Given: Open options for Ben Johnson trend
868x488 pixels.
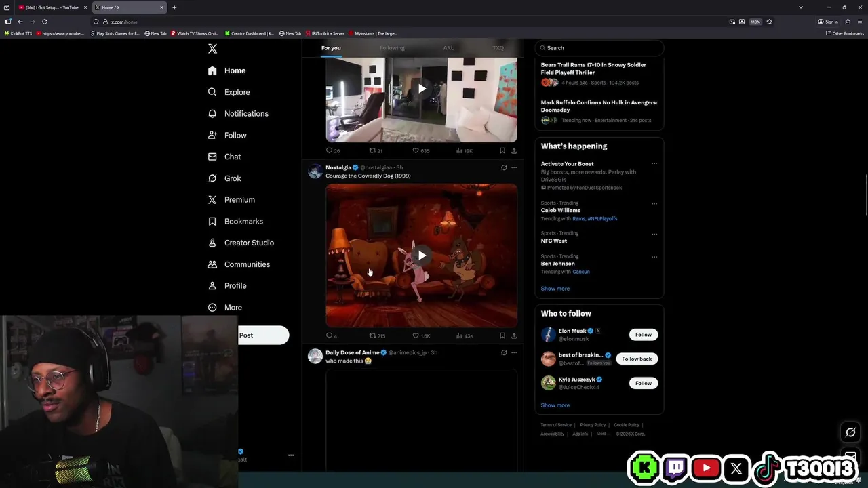Looking at the screenshot, I should coord(654,257).
